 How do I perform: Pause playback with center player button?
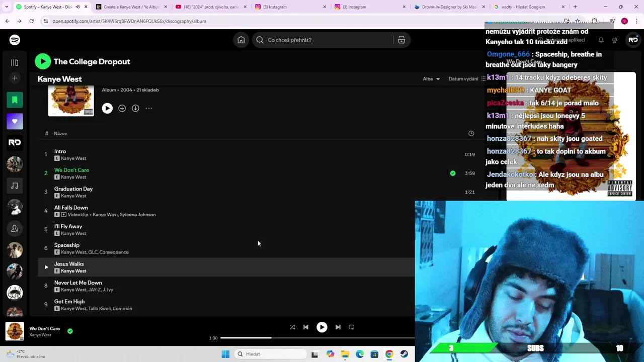pos(321,327)
